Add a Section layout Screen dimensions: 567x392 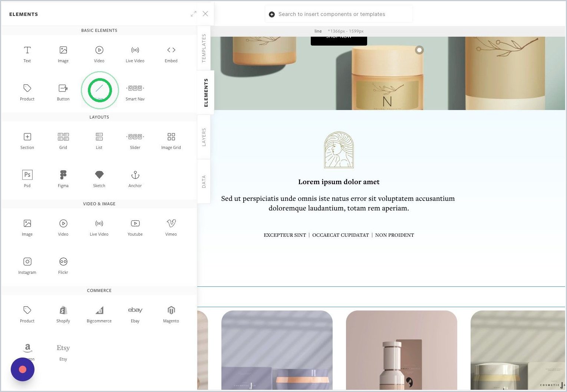pos(27,141)
